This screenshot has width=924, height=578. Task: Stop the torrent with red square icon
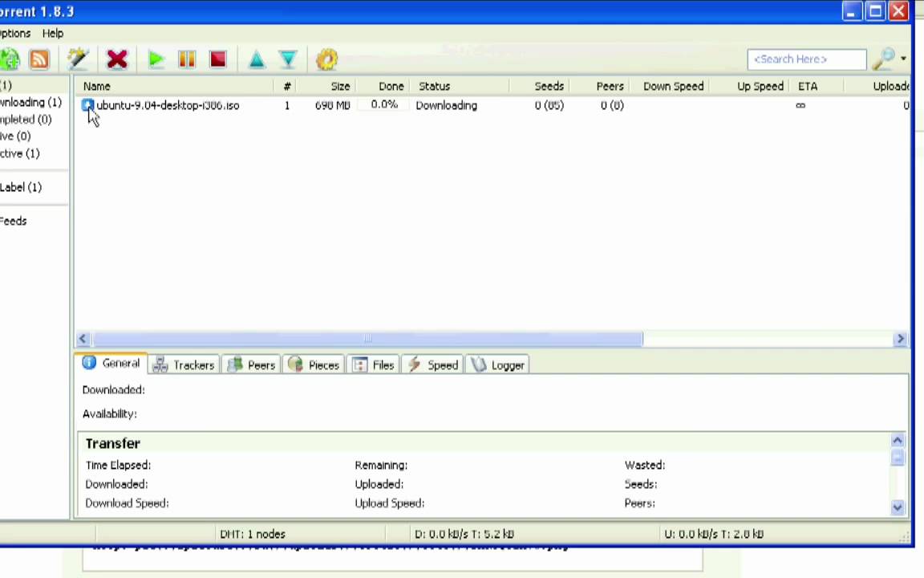point(217,59)
